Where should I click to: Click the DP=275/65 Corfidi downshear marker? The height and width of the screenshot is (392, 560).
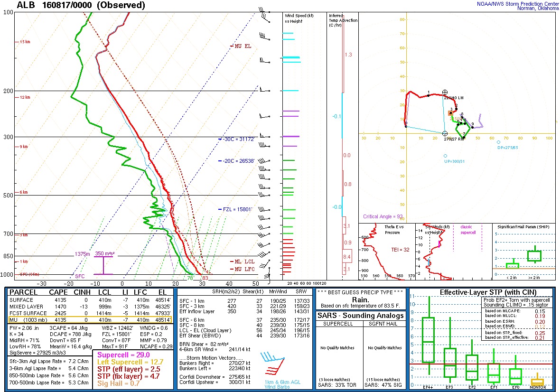499,142
